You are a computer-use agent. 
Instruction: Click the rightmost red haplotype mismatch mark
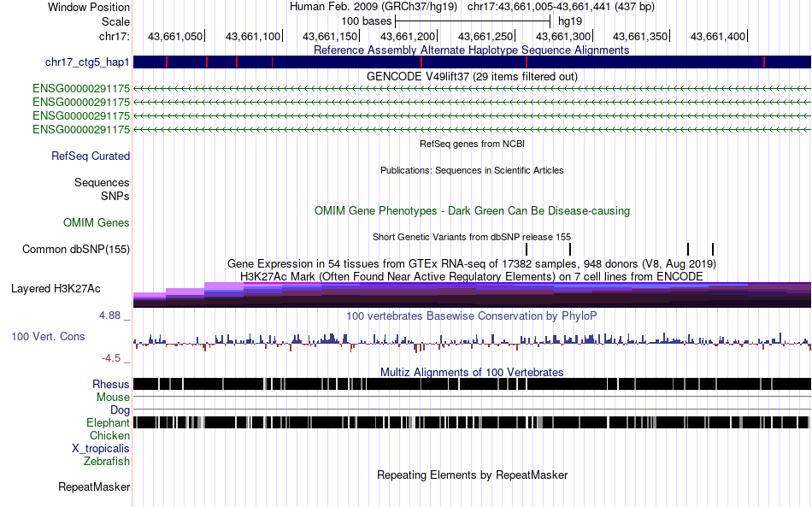pos(764,62)
